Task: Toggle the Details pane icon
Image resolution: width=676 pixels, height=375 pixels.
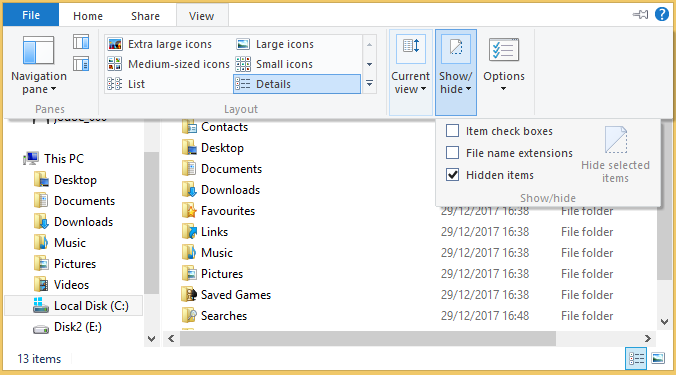Action: point(81,64)
